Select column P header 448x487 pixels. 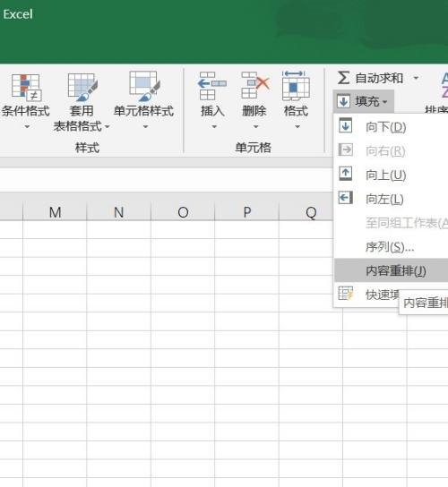tap(247, 212)
